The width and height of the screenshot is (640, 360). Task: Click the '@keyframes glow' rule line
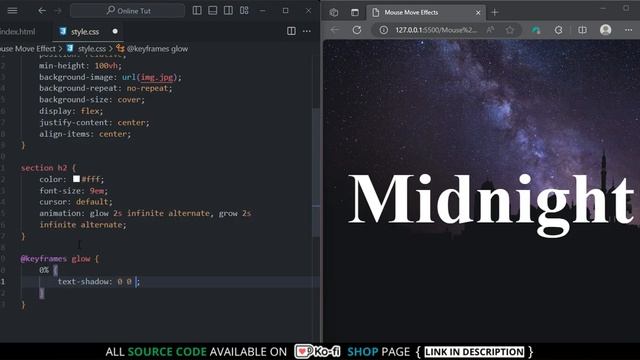[60, 259]
